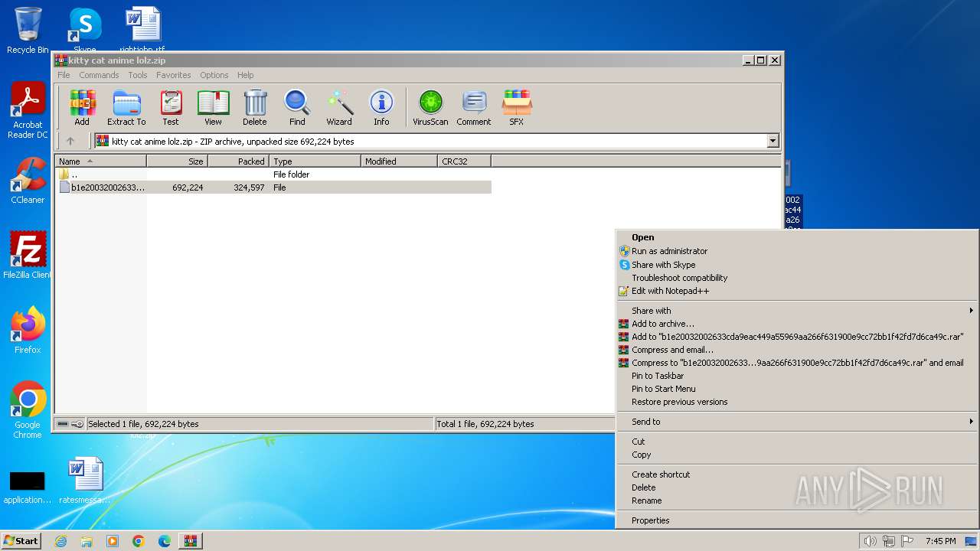Viewport: 980px width, 551px height.
Task: Open Skype desktop shortcut
Action: coord(84,29)
